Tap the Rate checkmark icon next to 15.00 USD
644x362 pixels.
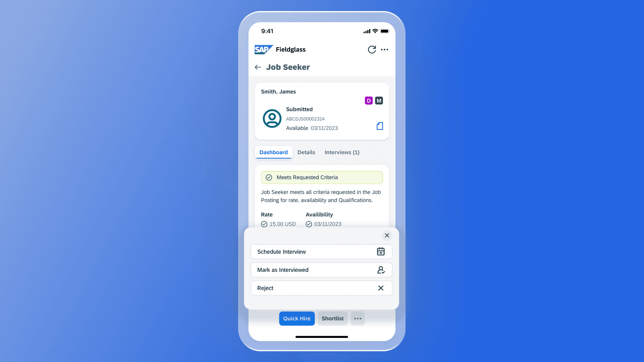pyautogui.click(x=264, y=224)
